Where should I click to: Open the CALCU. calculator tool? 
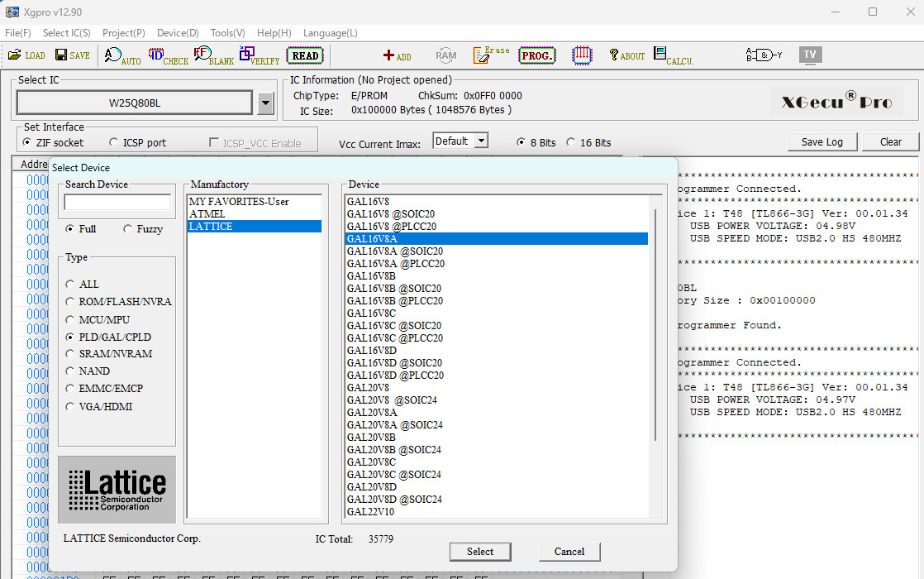tap(674, 55)
